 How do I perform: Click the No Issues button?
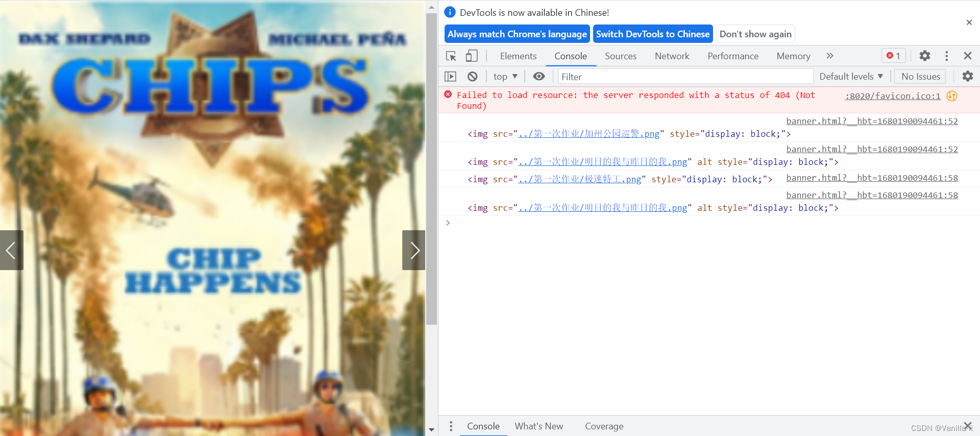coord(921,77)
